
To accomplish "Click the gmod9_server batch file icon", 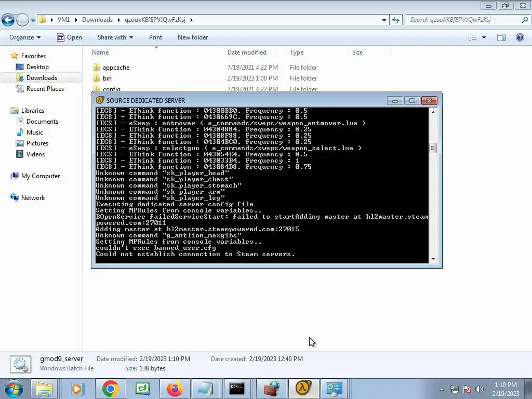I will click(x=20, y=364).
